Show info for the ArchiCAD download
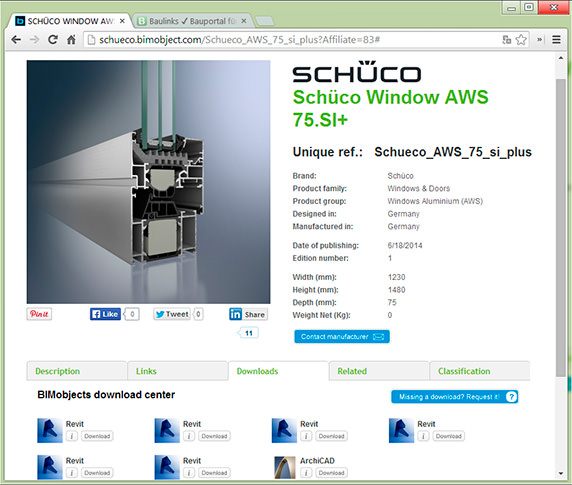The height and width of the screenshot is (485, 572). (x=306, y=473)
